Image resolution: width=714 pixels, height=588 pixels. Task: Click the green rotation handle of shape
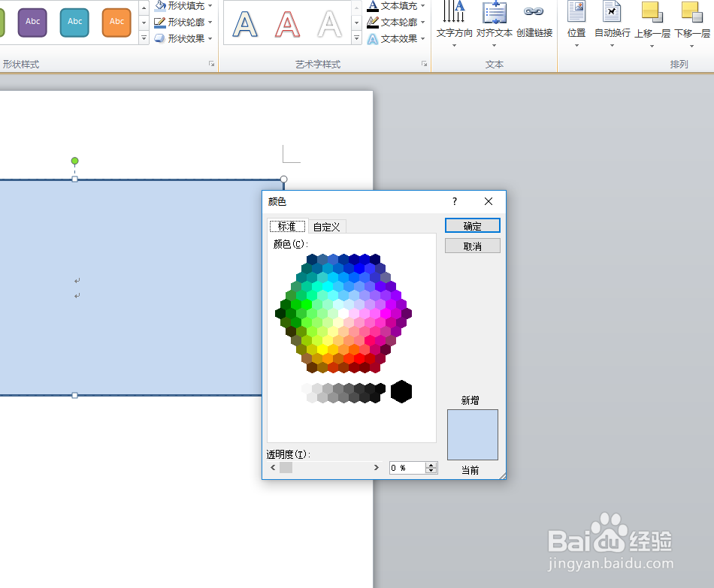tap(74, 161)
